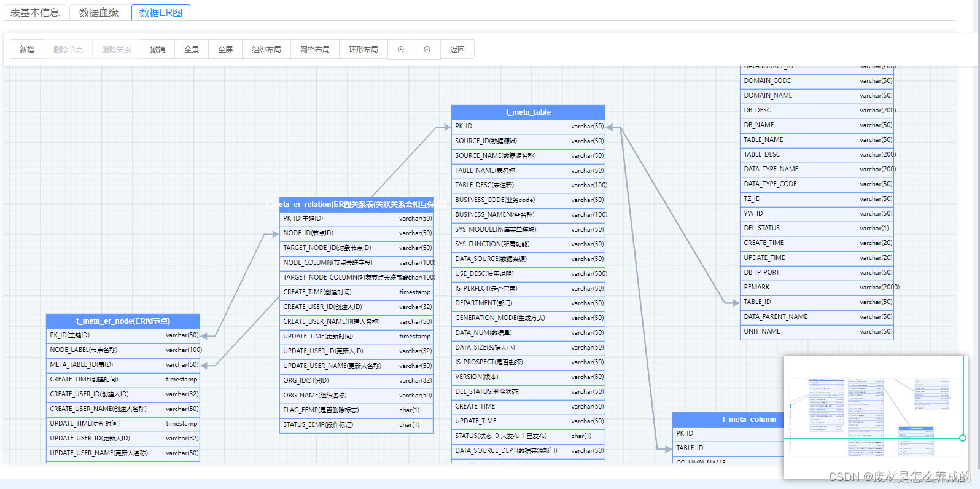Click the 删除节点 button
Screen dimensions: 980x489
(x=68, y=49)
